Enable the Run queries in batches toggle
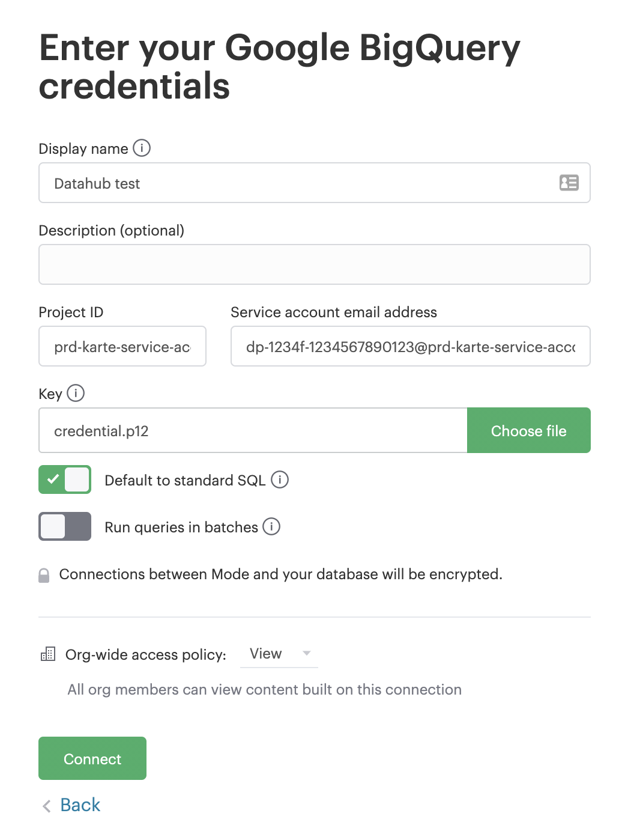 tap(65, 526)
